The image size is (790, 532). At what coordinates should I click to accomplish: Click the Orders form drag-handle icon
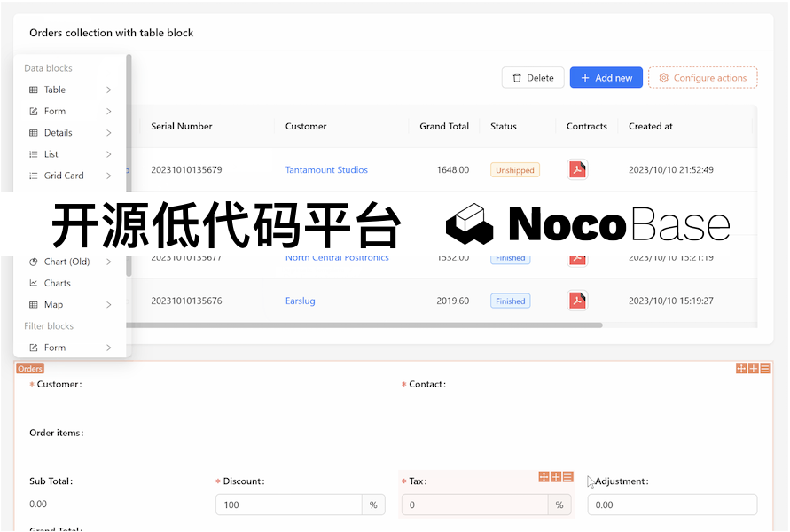point(741,369)
